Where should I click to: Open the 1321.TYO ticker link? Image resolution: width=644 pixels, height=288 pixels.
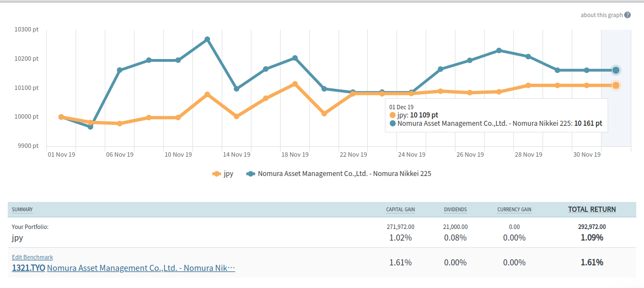point(29,268)
